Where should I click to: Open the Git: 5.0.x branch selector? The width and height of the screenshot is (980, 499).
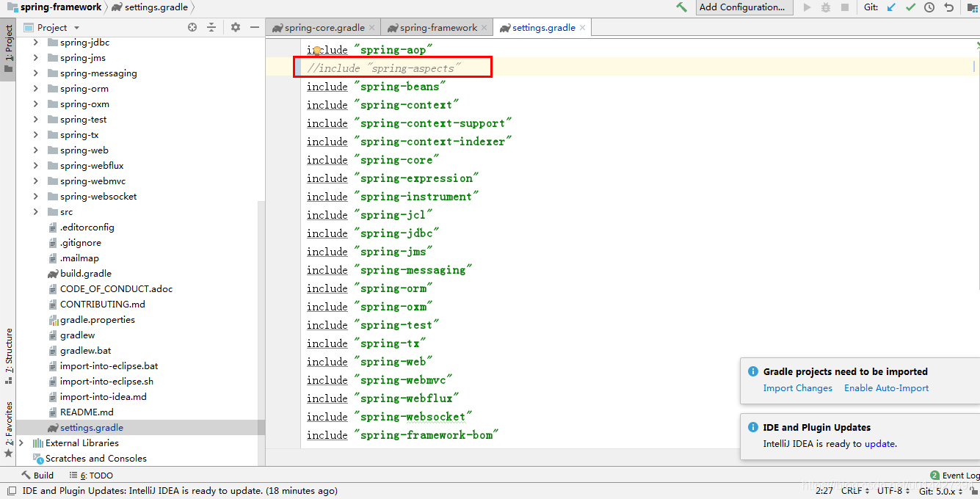pyautogui.click(x=940, y=491)
